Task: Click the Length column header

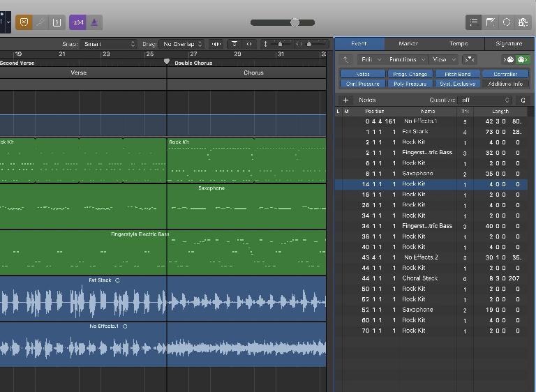Action: click(x=500, y=112)
